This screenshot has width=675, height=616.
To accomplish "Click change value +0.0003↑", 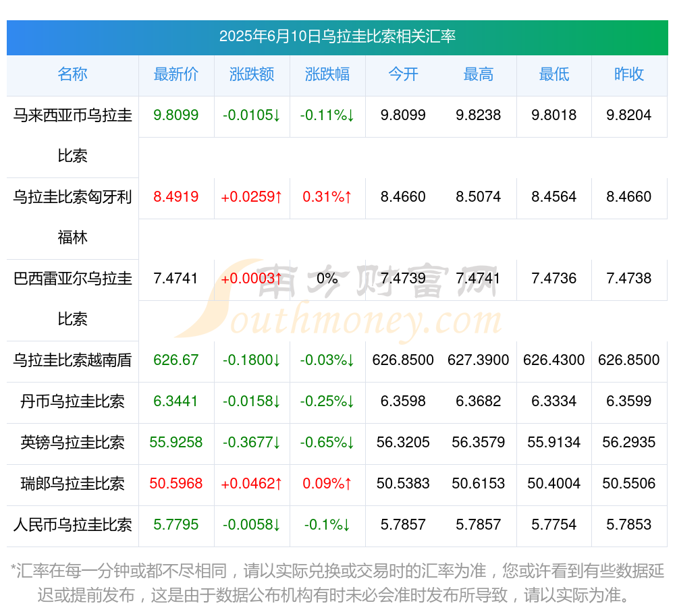I will coord(252,279).
